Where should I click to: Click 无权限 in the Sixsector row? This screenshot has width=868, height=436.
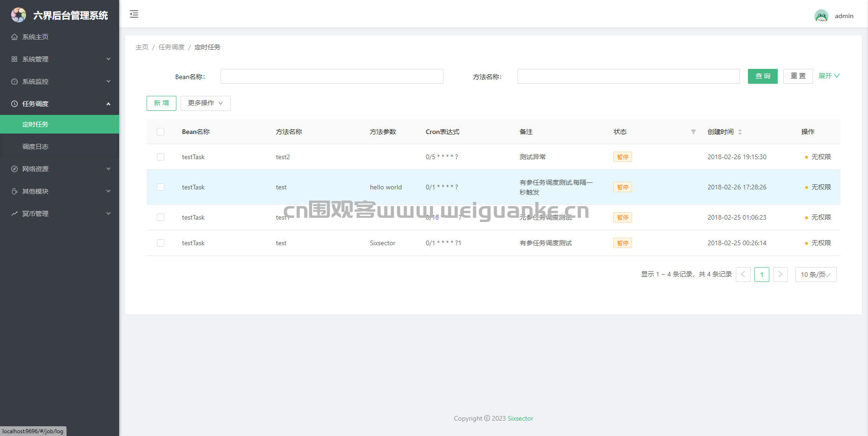[821, 243]
